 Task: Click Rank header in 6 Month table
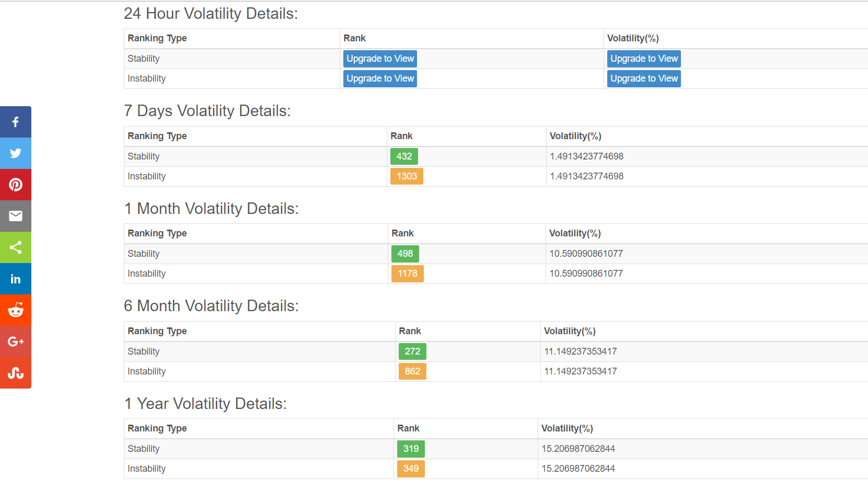tap(410, 331)
